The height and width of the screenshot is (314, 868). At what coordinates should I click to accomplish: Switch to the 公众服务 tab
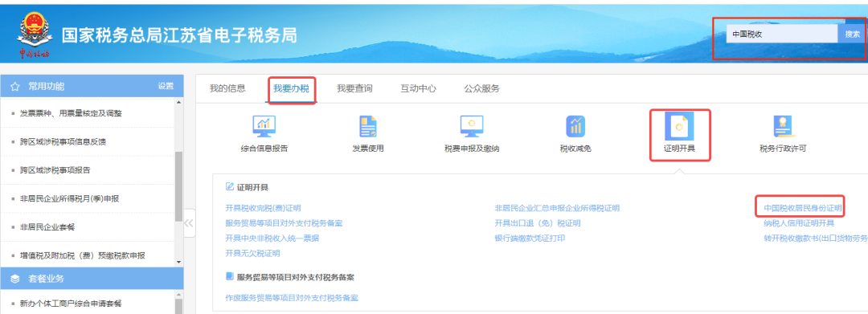(x=481, y=88)
